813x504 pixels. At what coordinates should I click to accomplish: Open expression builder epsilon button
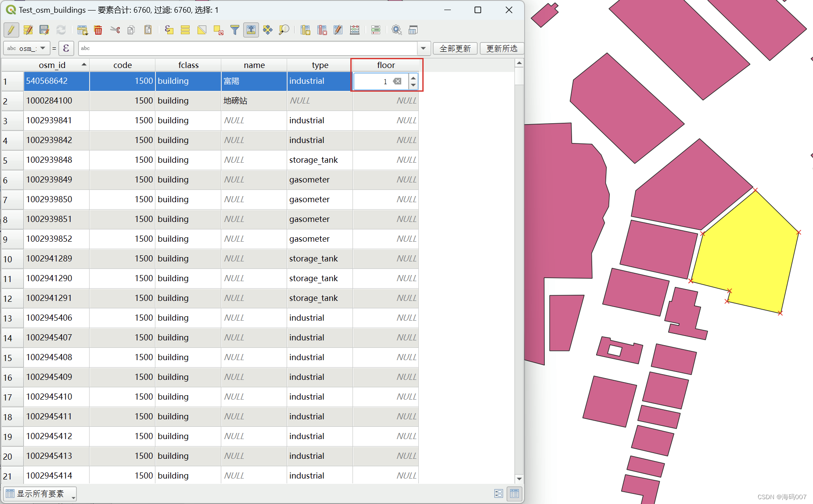(66, 48)
